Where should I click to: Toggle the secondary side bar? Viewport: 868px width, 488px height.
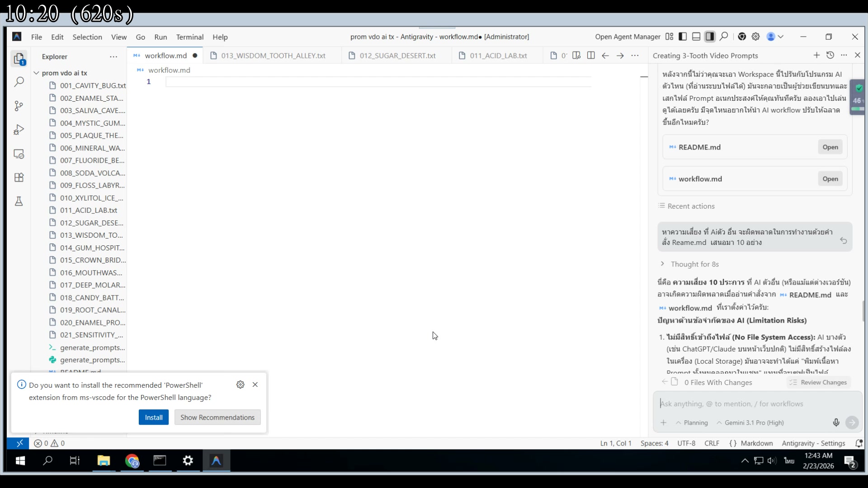tap(710, 37)
